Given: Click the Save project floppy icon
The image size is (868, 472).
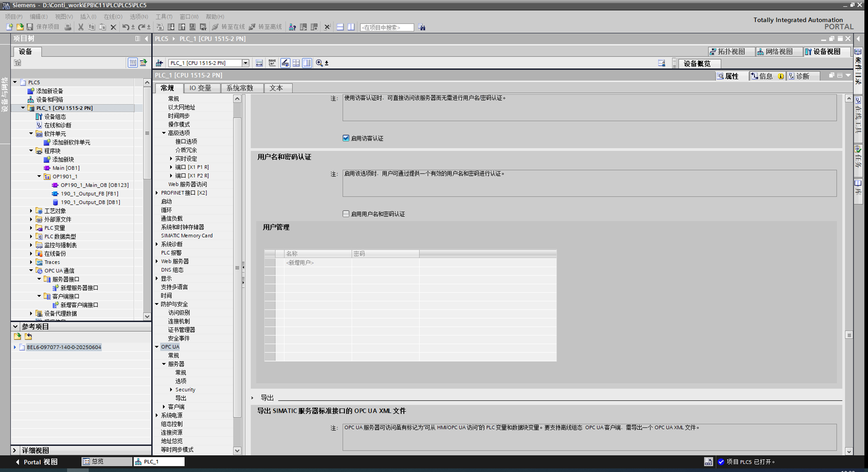Looking at the screenshot, I should pyautogui.click(x=30, y=27).
